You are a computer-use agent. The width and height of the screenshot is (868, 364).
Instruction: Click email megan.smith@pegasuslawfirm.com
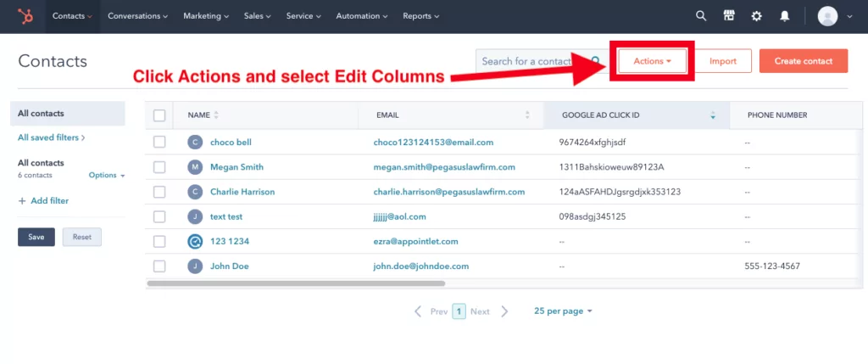click(x=444, y=167)
